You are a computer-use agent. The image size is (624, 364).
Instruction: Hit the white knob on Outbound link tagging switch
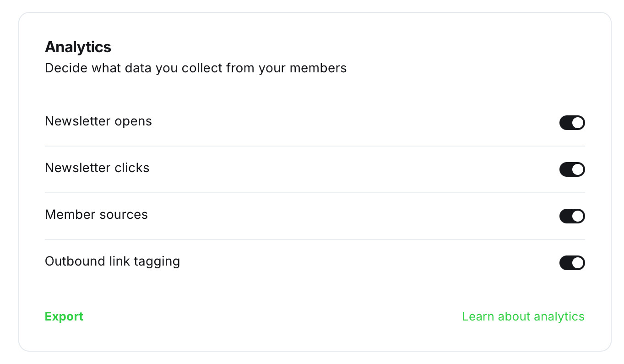coord(578,263)
